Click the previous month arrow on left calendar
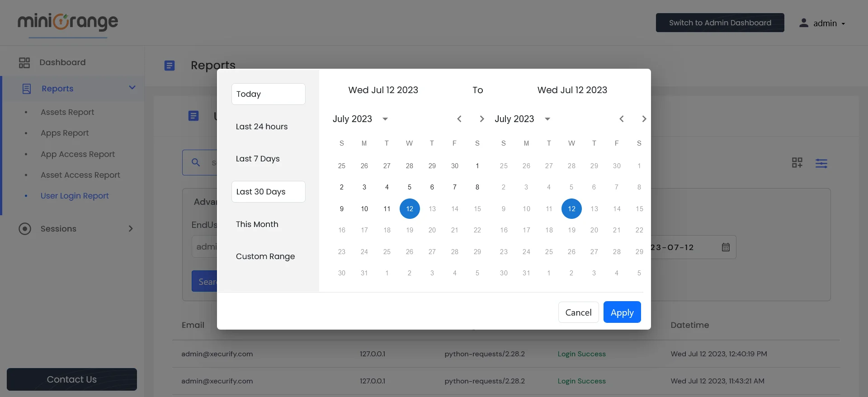The height and width of the screenshot is (397, 868). (x=459, y=119)
